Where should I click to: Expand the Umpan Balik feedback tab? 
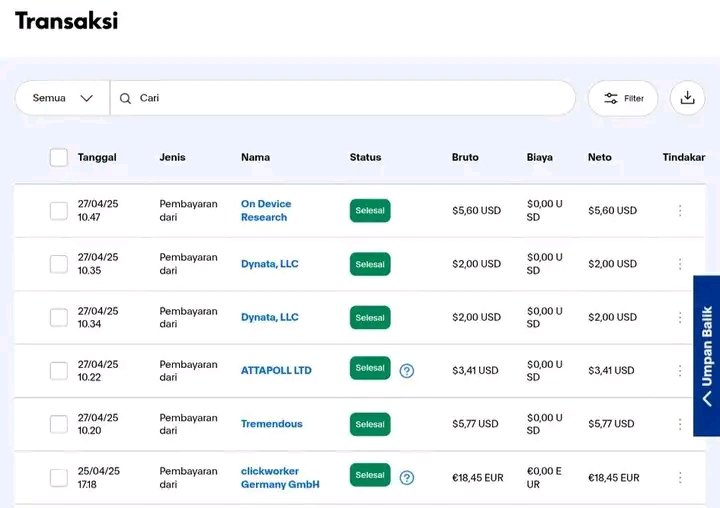point(707,356)
